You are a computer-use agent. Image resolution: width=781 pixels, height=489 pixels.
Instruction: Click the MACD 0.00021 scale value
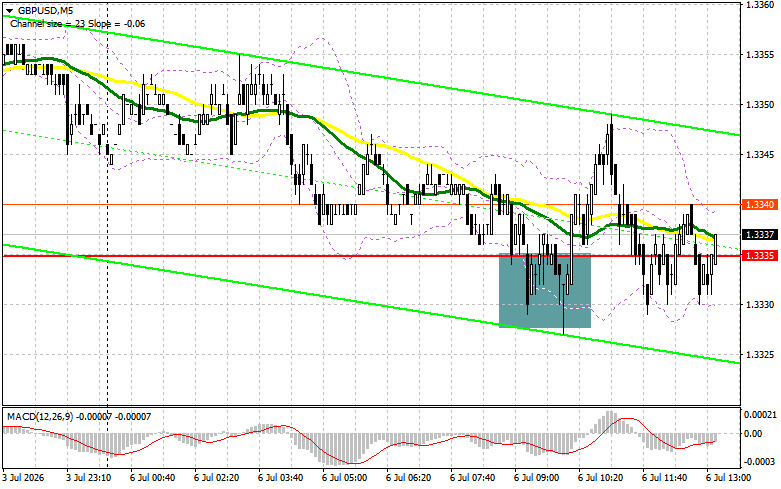pos(760,414)
